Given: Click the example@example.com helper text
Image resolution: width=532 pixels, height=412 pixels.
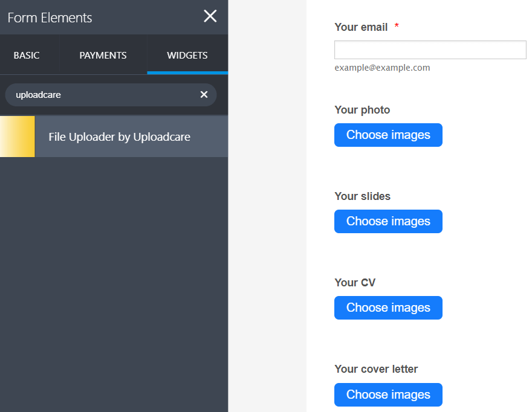Looking at the screenshot, I should [381, 68].
